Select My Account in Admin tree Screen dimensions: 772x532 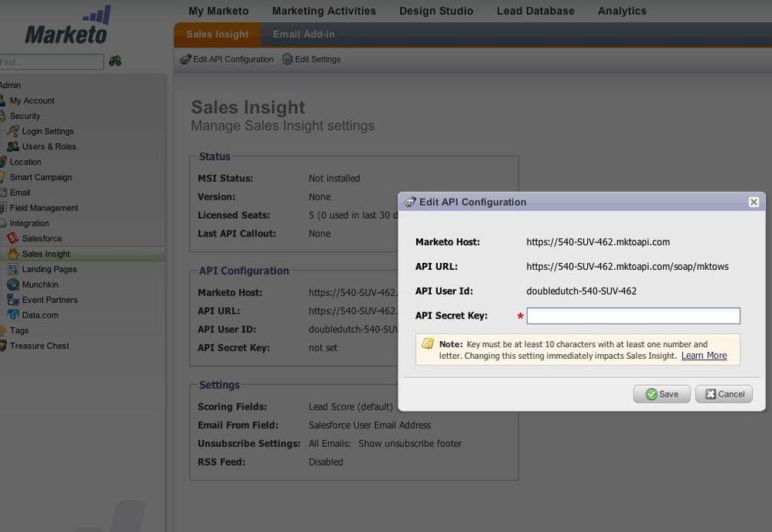pyautogui.click(x=32, y=101)
